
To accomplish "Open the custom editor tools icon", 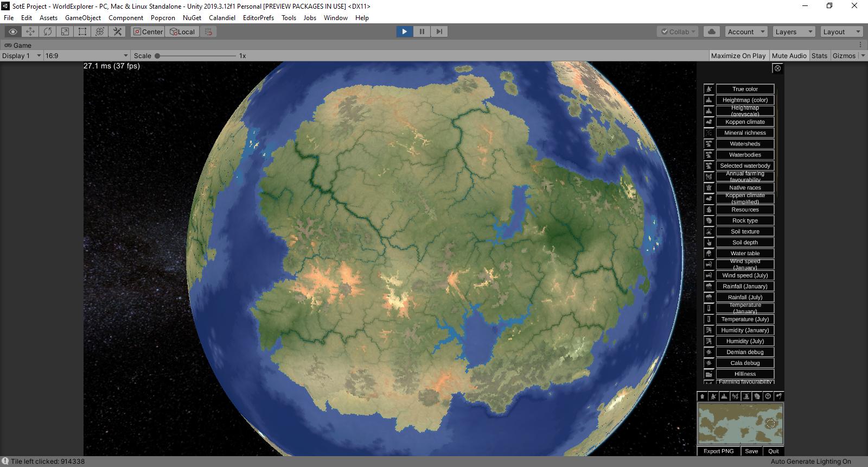I will [x=117, y=31].
